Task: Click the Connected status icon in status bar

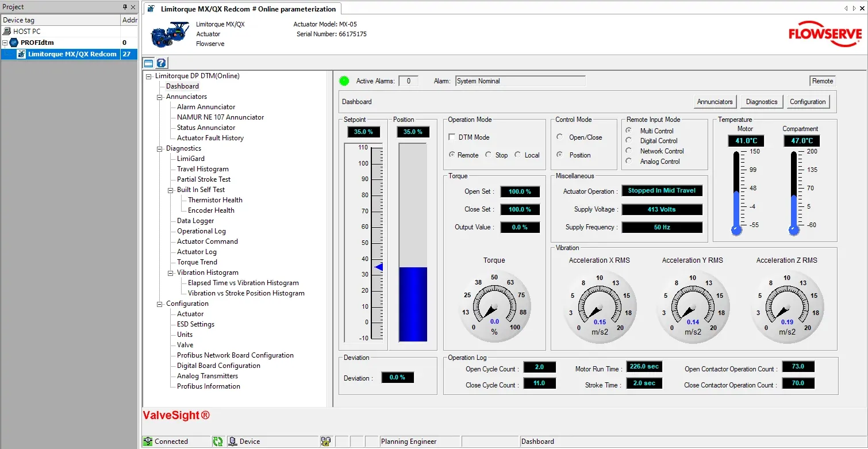Action: (148, 442)
